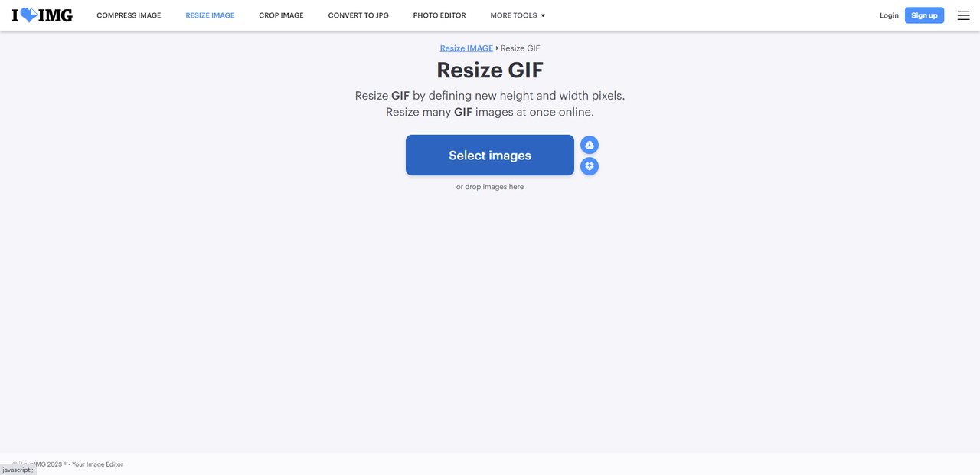This screenshot has width=980, height=475.
Task: Click the caret arrow beside MORE TOOLS
Action: (543, 15)
